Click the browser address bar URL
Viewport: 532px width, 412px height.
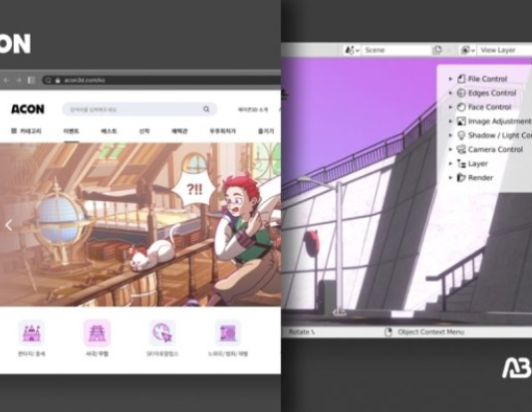pyautogui.click(x=85, y=81)
